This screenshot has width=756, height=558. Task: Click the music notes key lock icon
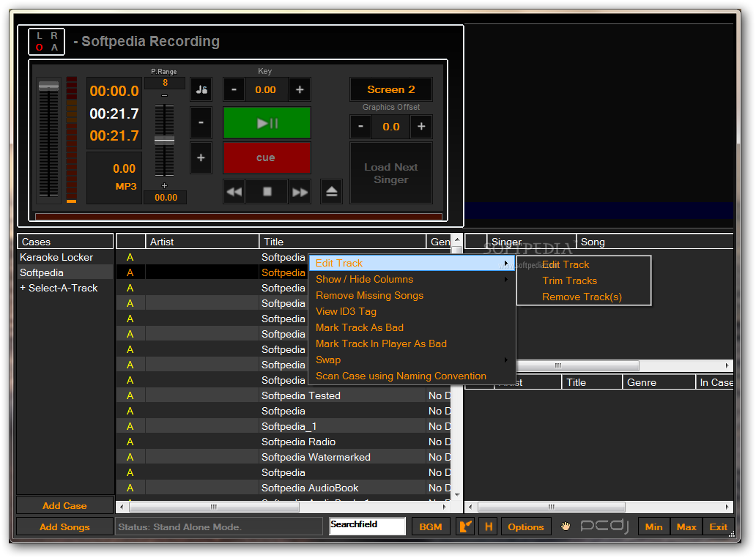point(201,89)
